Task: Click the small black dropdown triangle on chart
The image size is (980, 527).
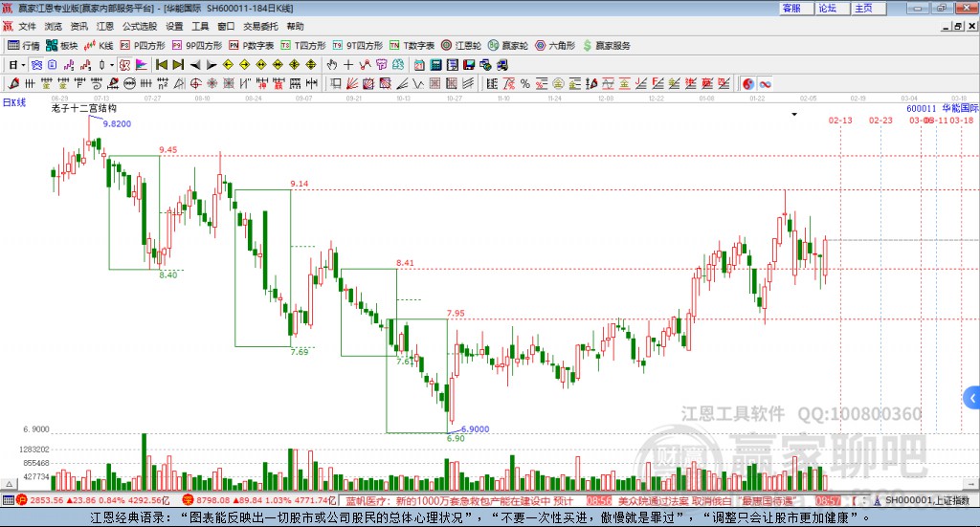Action: point(794,114)
